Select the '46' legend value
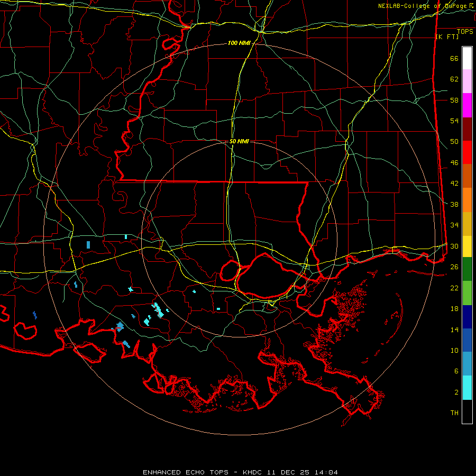The width and height of the screenshot is (476, 476). pyautogui.click(x=454, y=163)
